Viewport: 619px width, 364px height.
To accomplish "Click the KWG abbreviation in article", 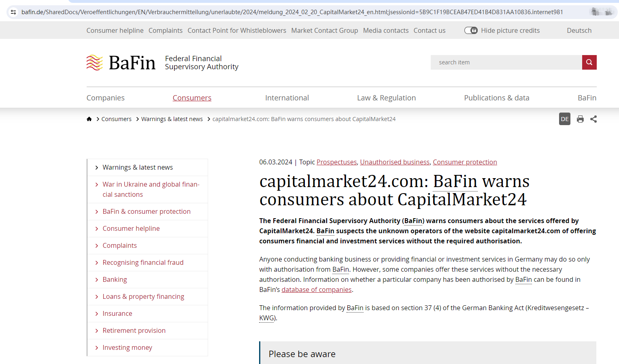I will coord(266,318).
